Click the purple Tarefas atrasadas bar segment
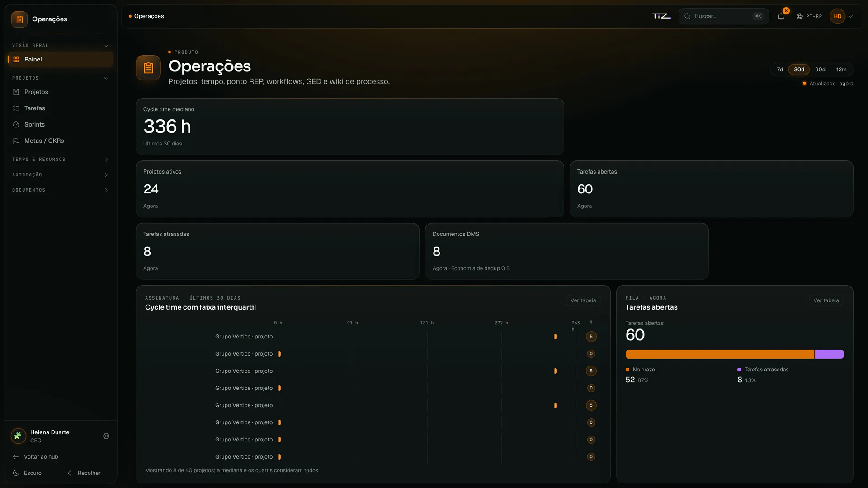Image resolution: width=868 pixels, height=488 pixels. click(829, 354)
